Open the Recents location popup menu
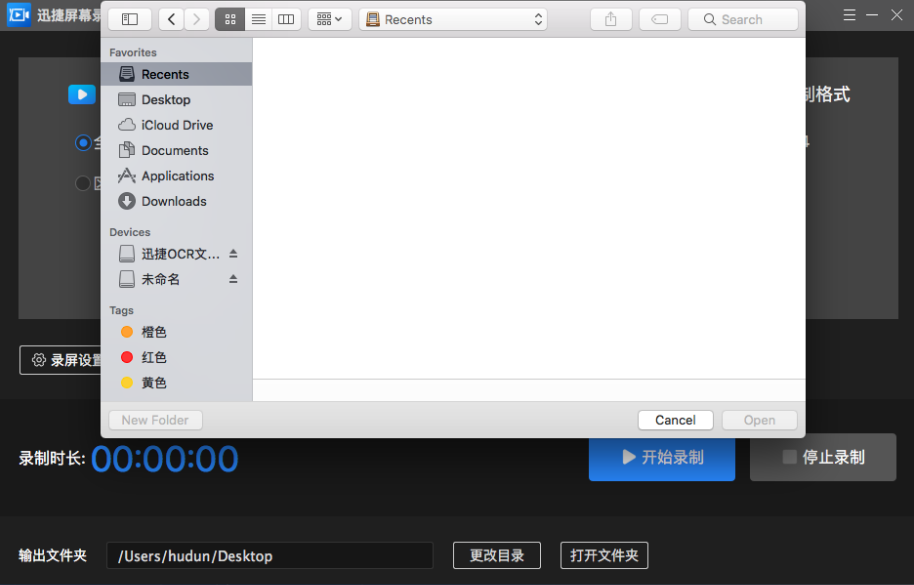This screenshot has width=914, height=585. [453, 19]
